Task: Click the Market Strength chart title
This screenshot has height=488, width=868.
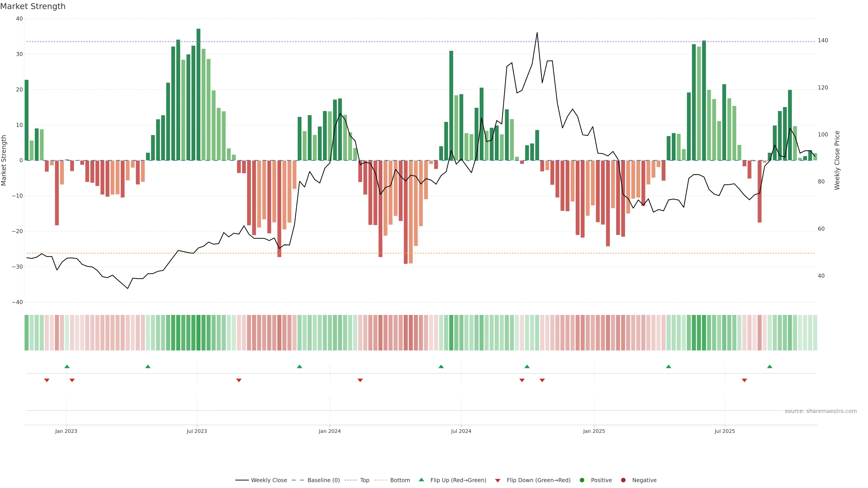Action: click(x=33, y=6)
